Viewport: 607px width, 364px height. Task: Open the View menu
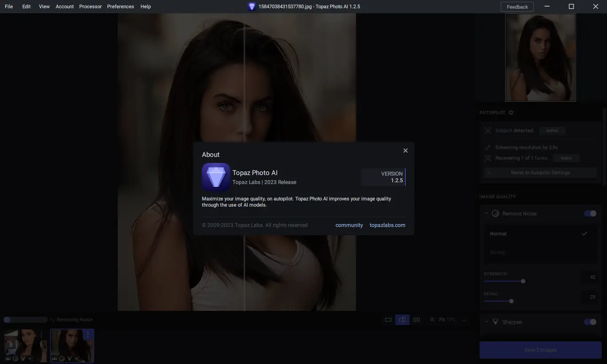point(44,7)
